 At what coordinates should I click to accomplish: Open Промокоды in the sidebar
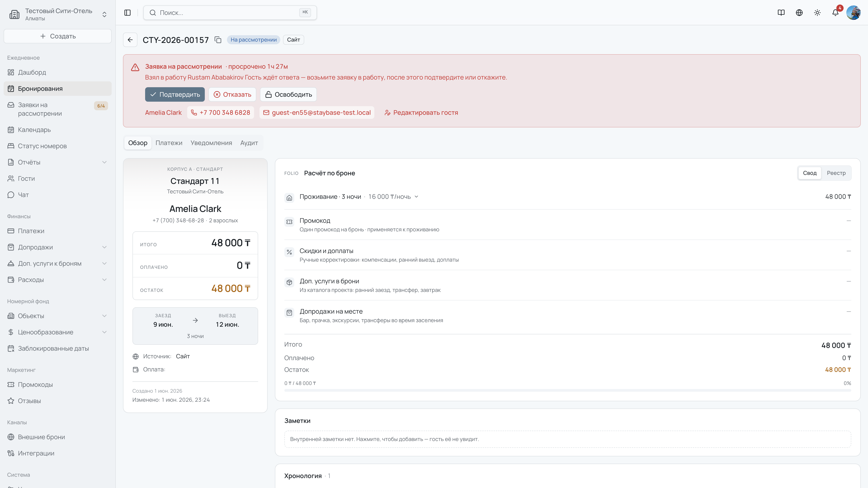tap(58, 385)
